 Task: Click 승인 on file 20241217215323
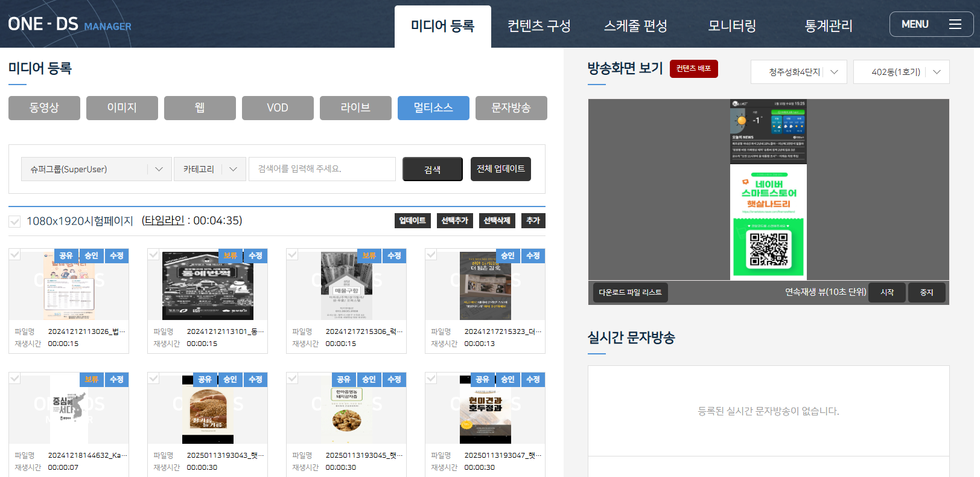[508, 255]
